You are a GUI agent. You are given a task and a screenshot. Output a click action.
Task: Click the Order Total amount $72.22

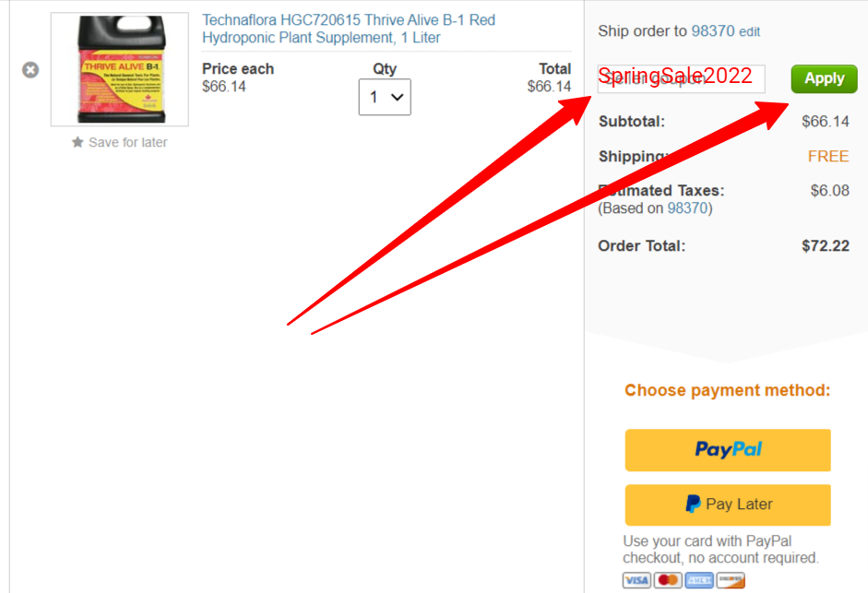pos(826,246)
